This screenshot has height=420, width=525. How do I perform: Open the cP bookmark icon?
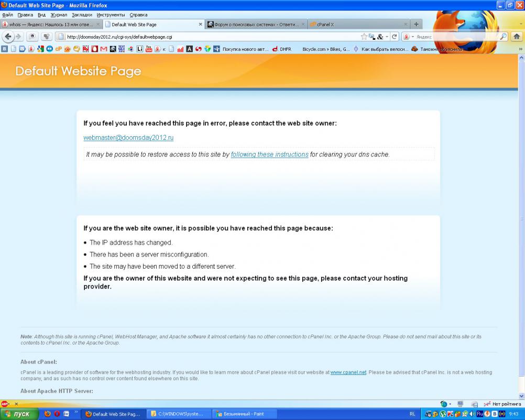click(x=59, y=49)
